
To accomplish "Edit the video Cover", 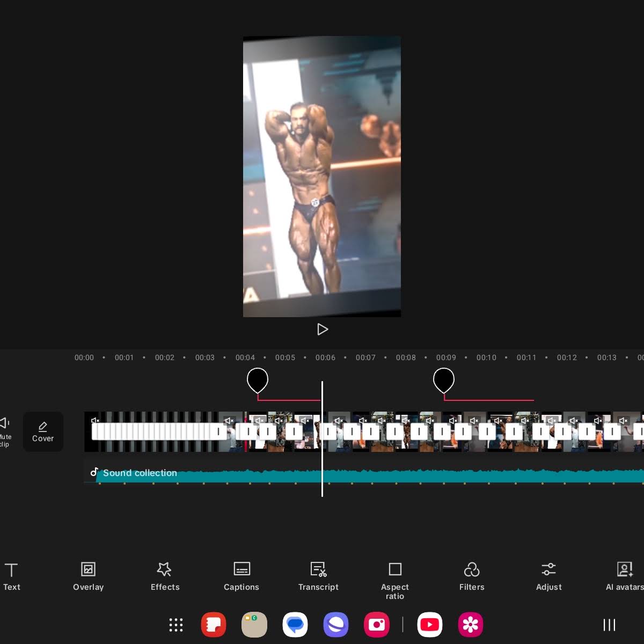I will click(x=43, y=431).
